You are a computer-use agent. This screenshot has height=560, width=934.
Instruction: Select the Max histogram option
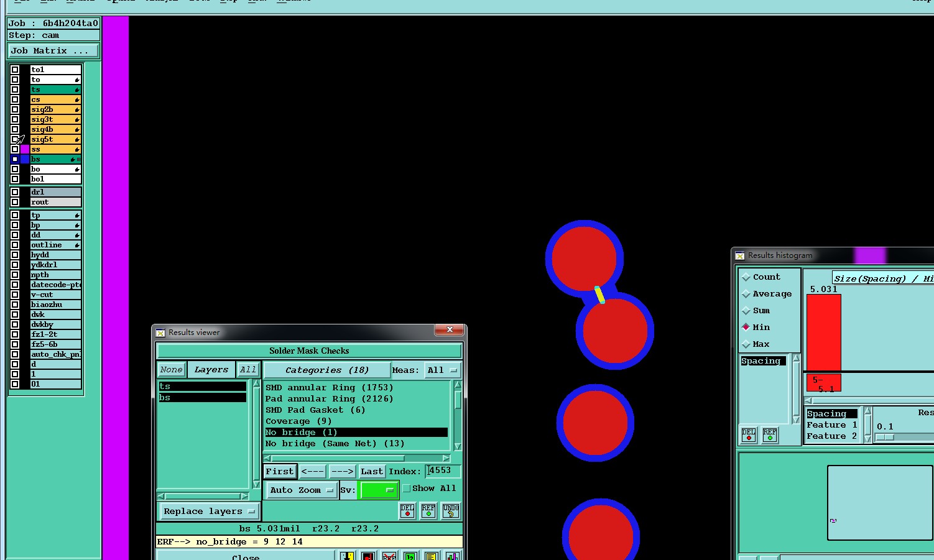click(746, 344)
